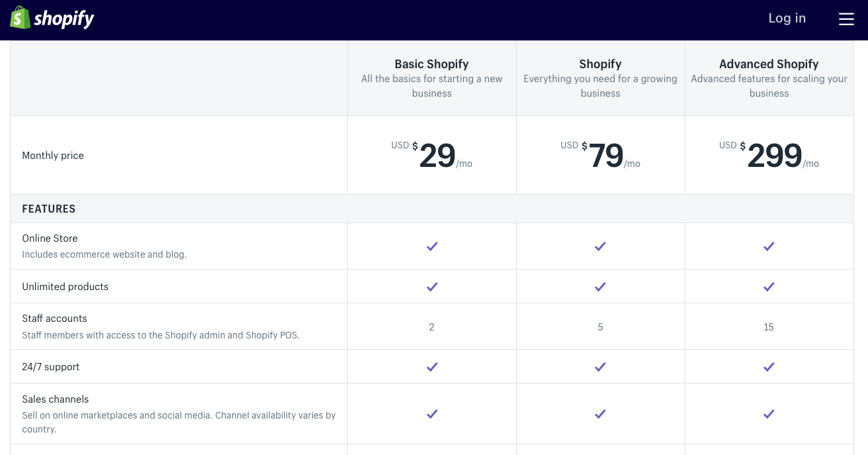Click the FEATURES section header
868x455 pixels.
pos(48,209)
